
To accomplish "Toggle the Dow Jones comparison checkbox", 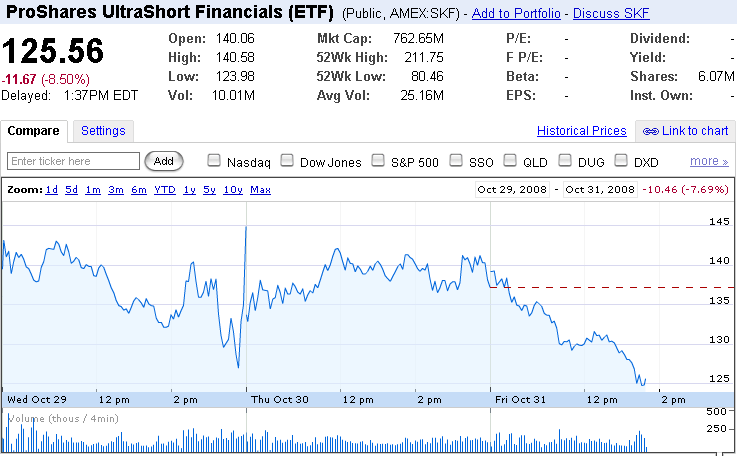I will tap(287, 160).
